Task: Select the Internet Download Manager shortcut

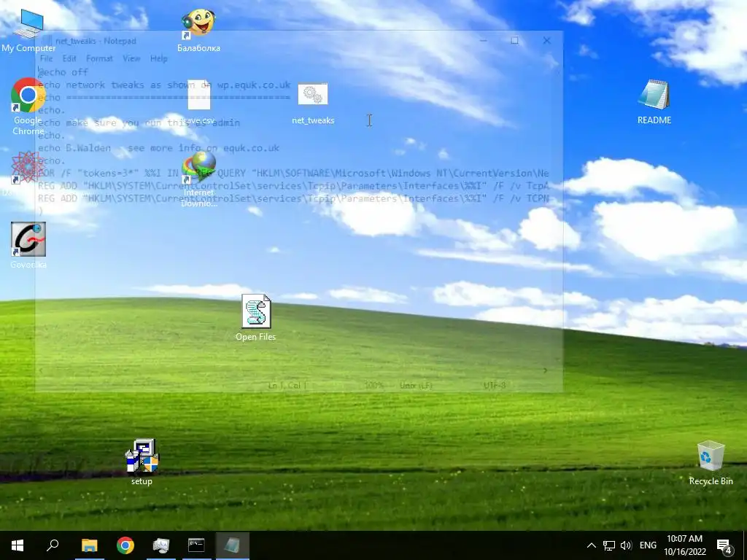Action: click(198, 179)
